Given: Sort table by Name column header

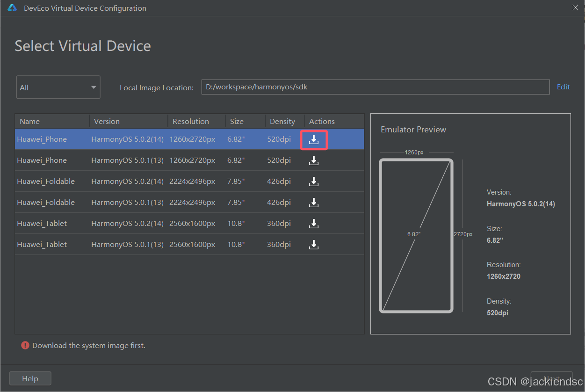Looking at the screenshot, I should point(52,121).
